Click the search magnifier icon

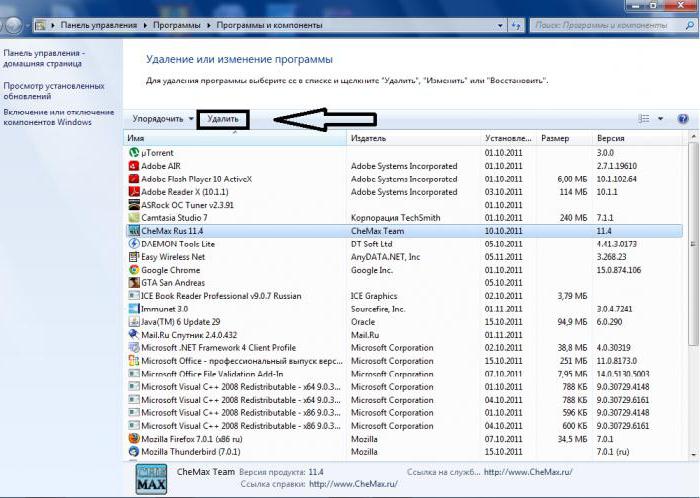point(690,25)
